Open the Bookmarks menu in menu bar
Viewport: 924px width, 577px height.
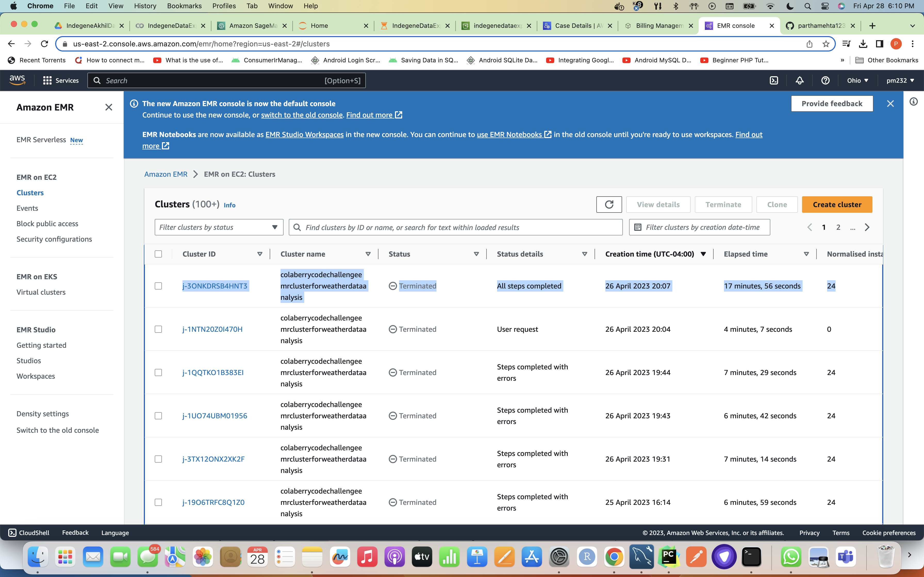pyautogui.click(x=184, y=6)
